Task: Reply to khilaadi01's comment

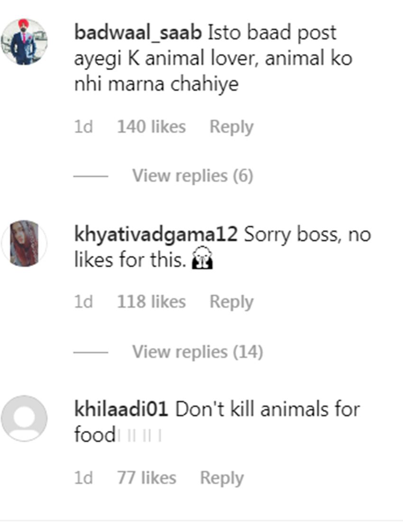Action: point(221,478)
